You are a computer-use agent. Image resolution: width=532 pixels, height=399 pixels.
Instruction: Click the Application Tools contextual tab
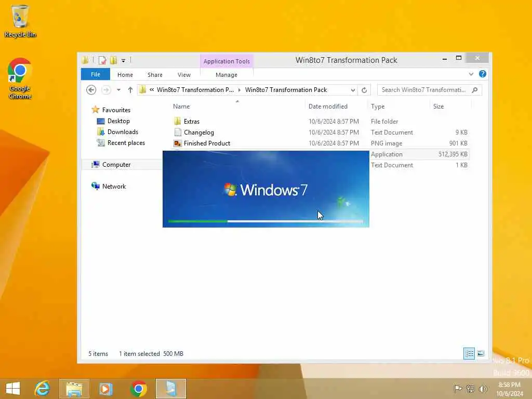point(227,61)
